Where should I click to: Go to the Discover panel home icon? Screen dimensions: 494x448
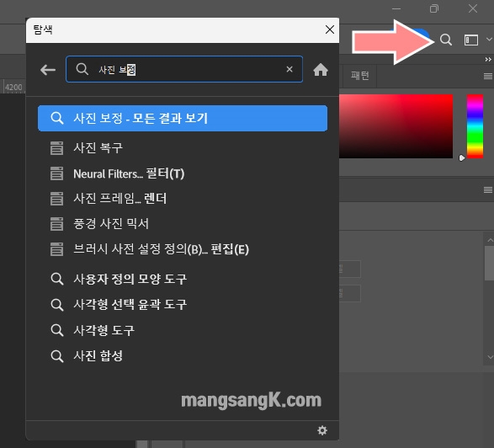coord(321,70)
